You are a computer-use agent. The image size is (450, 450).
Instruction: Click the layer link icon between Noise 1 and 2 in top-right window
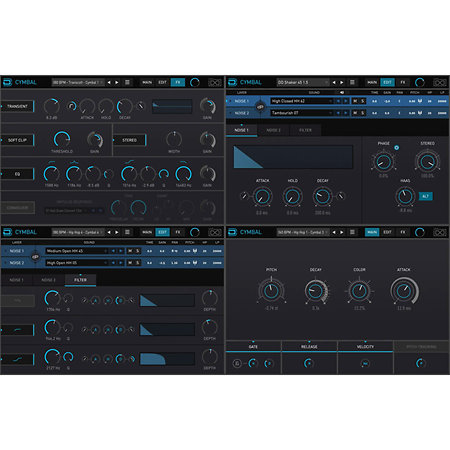(260, 107)
